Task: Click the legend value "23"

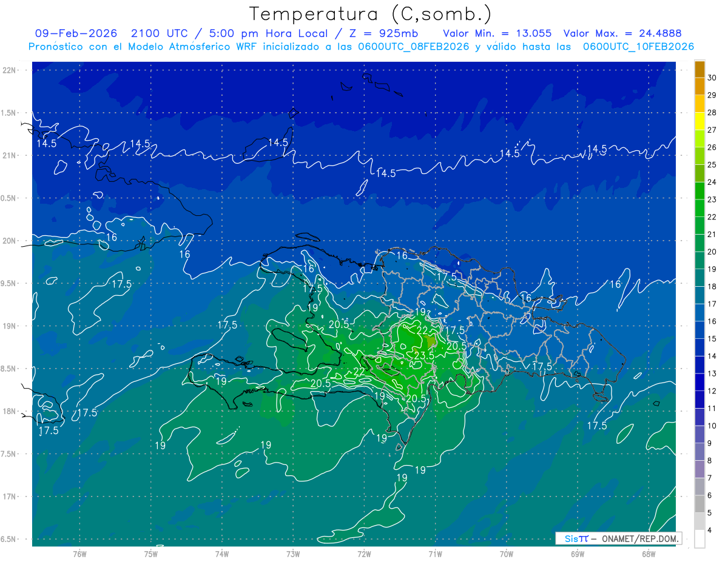Action: (712, 199)
